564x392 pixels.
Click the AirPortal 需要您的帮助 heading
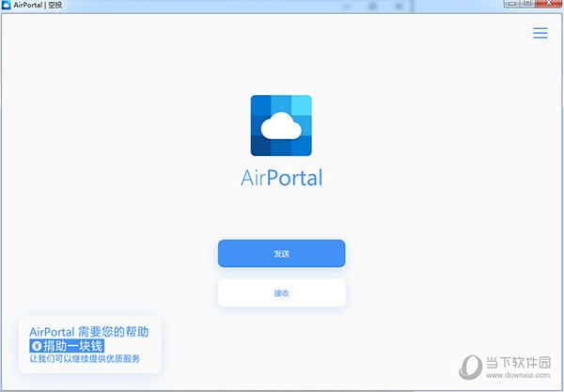(89, 332)
